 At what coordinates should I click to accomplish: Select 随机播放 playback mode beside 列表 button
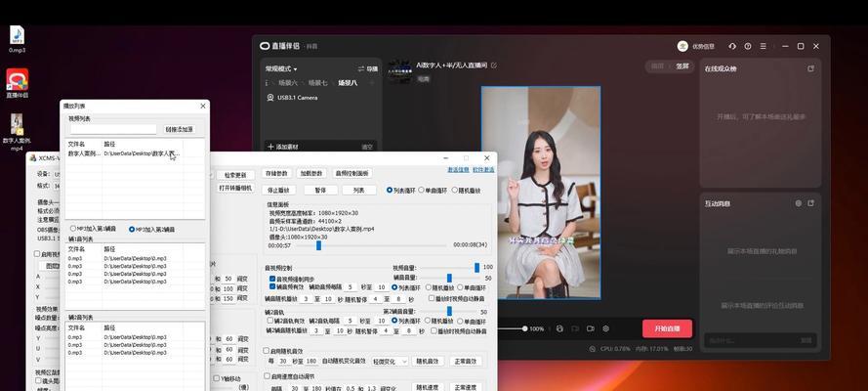[455, 190]
